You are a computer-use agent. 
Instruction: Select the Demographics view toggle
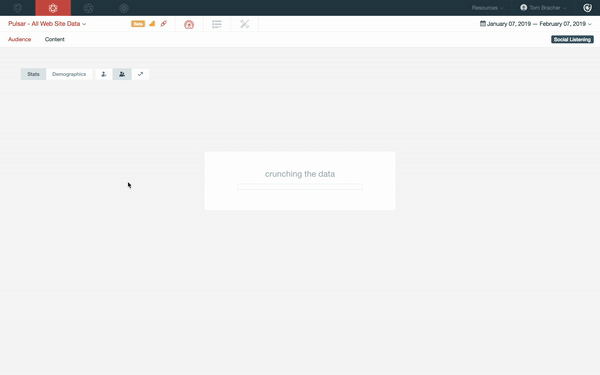(x=69, y=74)
